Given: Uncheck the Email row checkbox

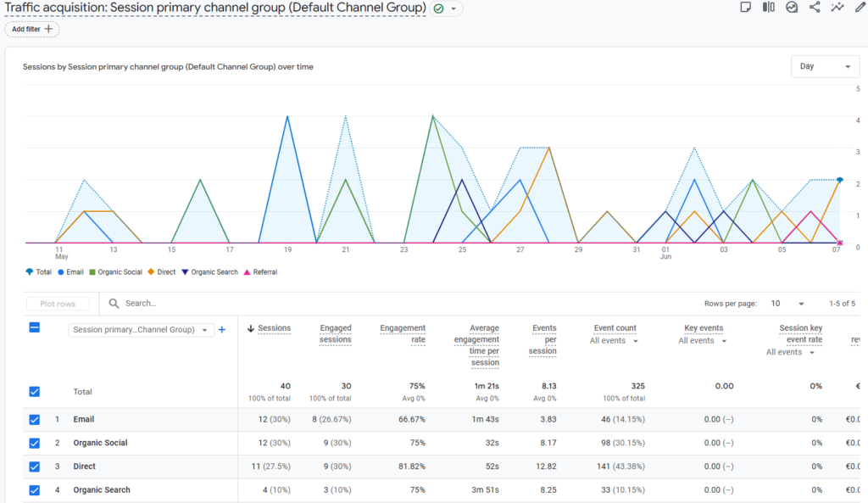Looking at the screenshot, I should 34,419.
